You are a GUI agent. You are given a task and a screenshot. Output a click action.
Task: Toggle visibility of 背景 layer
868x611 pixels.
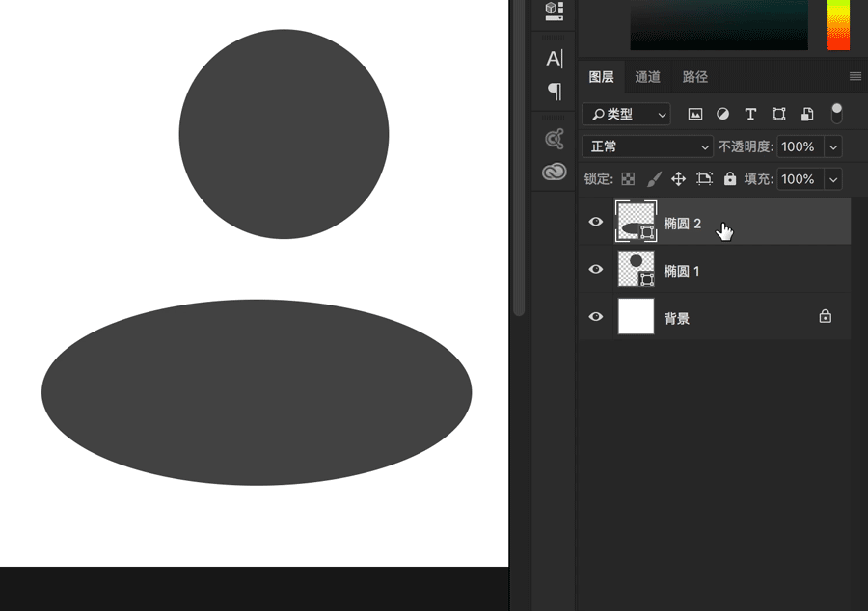coord(596,317)
